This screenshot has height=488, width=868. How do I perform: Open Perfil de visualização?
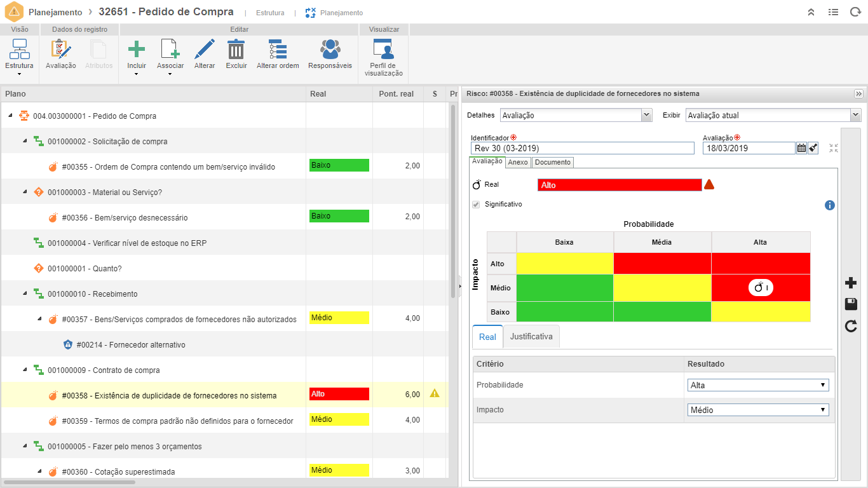tap(383, 50)
